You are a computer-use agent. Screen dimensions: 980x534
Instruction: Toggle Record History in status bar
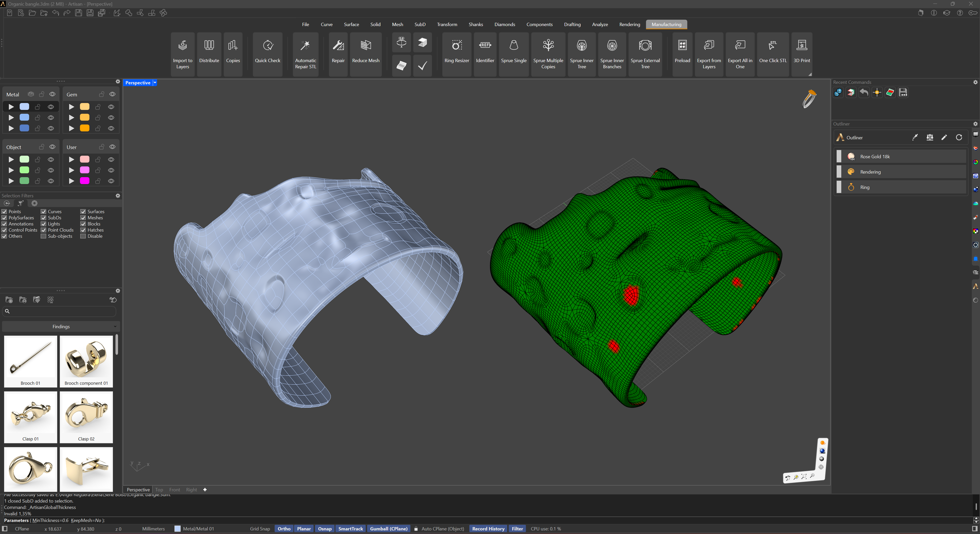[488, 529]
